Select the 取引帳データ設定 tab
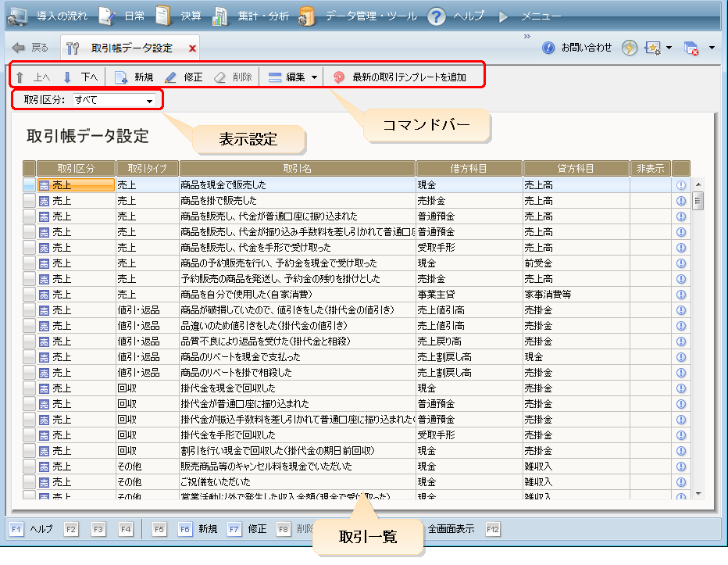The width and height of the screenshot is (728, 565). click(x=130, y=48)
